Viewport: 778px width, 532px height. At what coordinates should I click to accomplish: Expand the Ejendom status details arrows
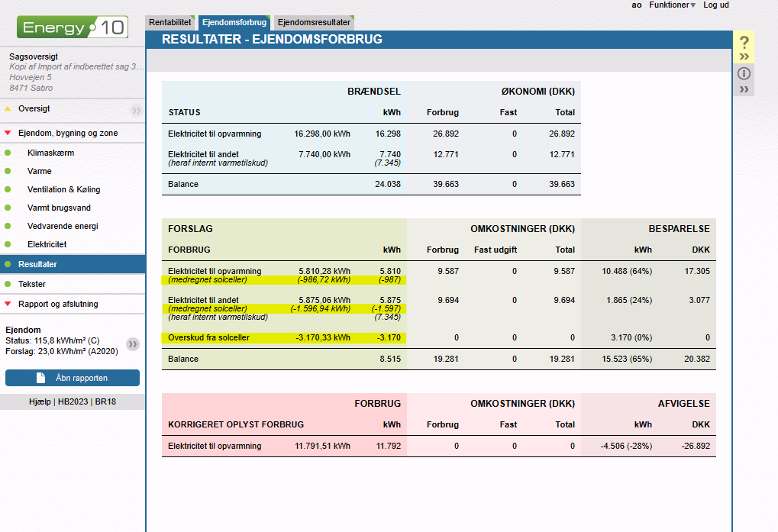[133, 344]
